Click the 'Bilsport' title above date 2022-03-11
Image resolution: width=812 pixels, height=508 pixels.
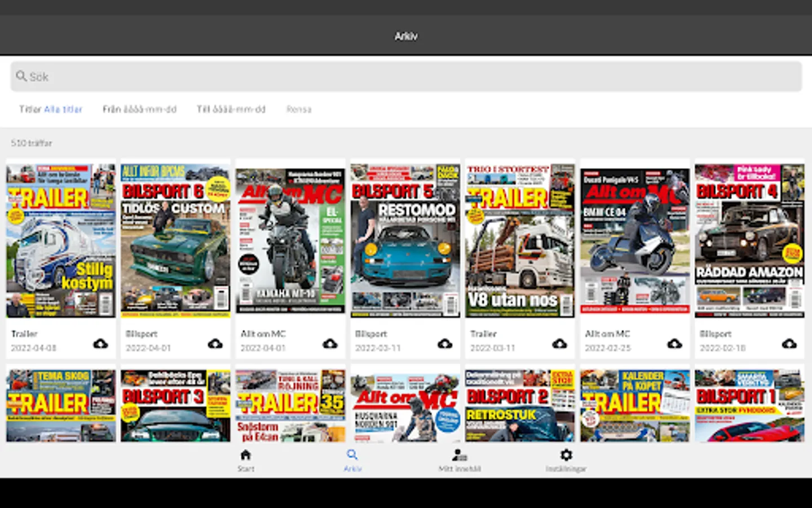tap(371, 334)
